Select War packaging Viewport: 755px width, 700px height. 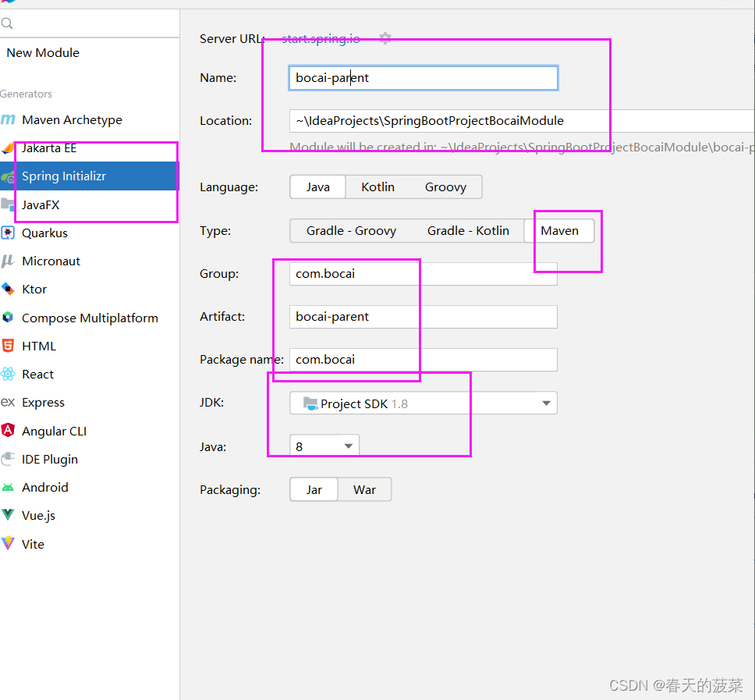pyautogui.click(x=364, y=489)
